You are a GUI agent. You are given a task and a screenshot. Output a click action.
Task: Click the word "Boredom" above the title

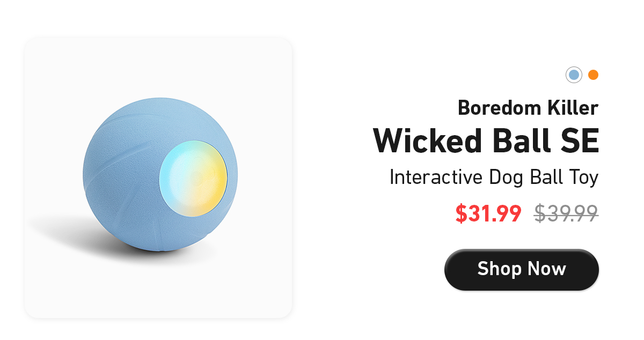(497, 108)
